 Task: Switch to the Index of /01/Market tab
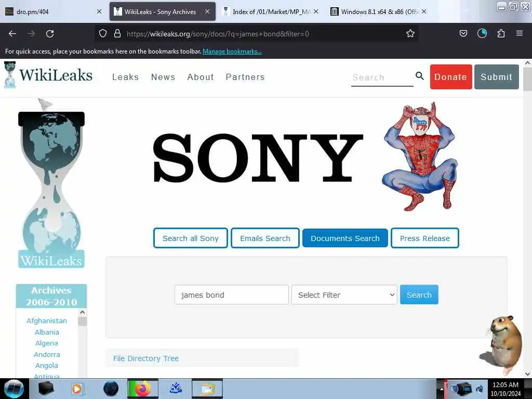pyautogui.click(x=270, y=11)
